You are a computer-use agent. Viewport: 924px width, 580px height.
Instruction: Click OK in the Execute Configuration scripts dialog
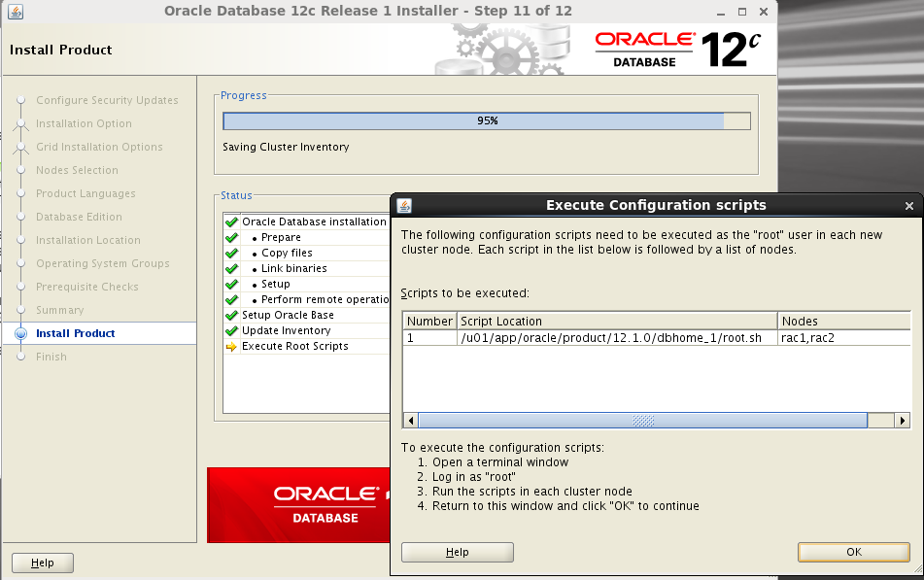pos(854,552)
